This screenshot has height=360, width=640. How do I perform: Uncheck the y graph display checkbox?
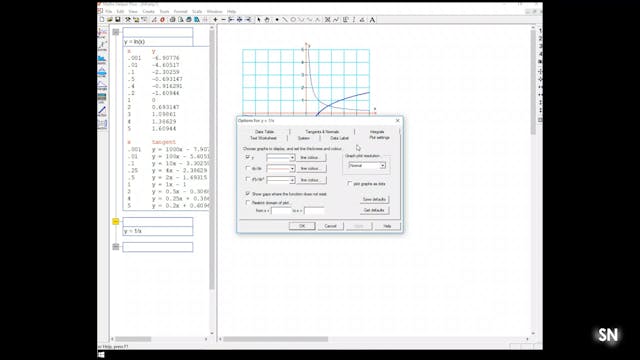point(247,157)
